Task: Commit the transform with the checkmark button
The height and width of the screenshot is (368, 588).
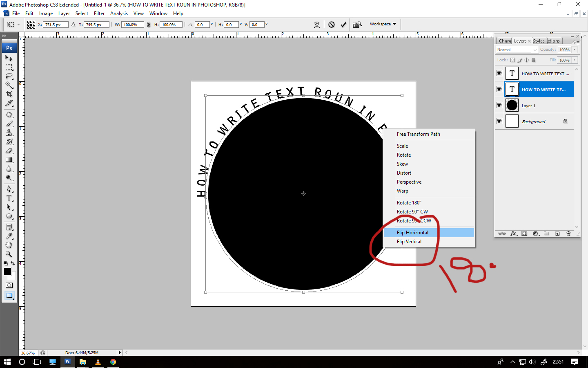Action: tap(343, 24)
